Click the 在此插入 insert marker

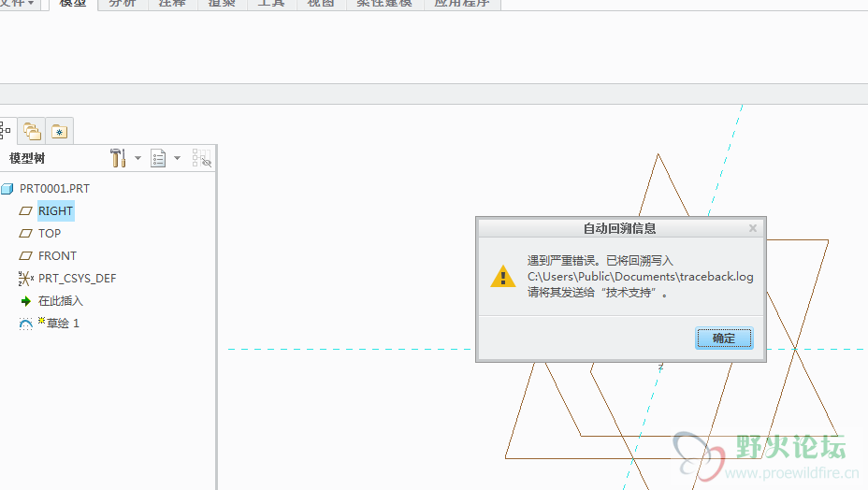tap(61, 301)
